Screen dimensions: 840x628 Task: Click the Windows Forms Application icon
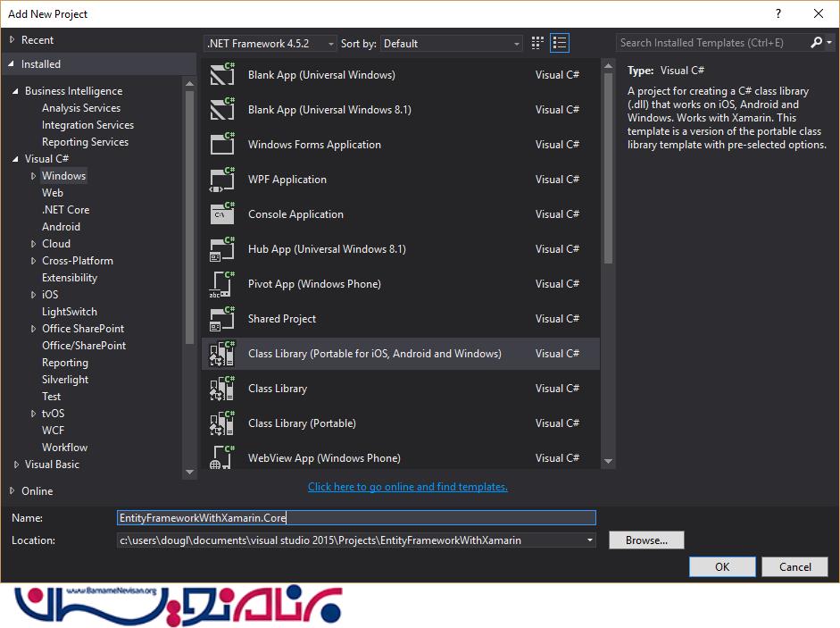tap(221, 145)
